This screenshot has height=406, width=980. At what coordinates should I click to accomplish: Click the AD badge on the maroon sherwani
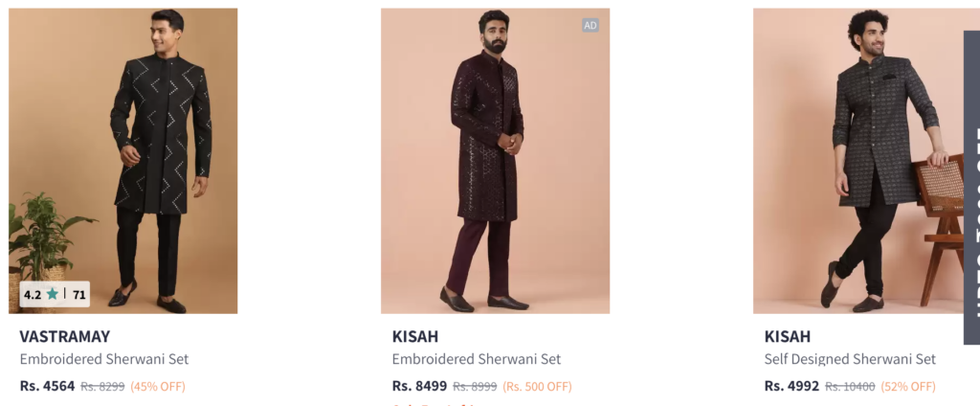(x=590, y=25)
